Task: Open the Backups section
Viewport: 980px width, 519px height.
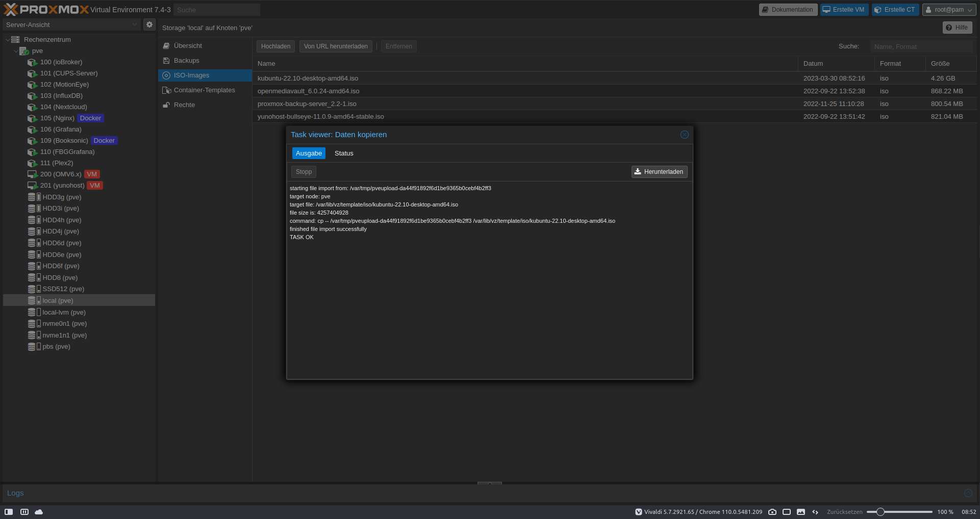Action: pyautogui.click(x=205, y=61)
